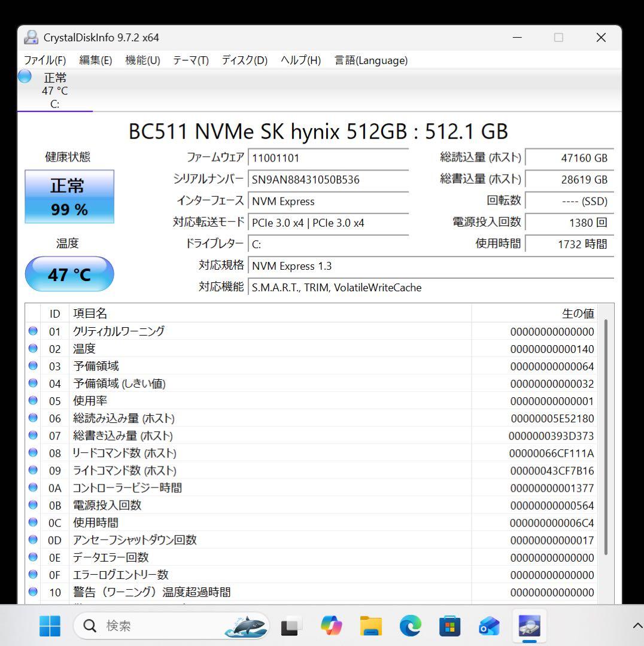Select the C: disk tab with blue status orb
644x646 pixels.
(55, 90)
